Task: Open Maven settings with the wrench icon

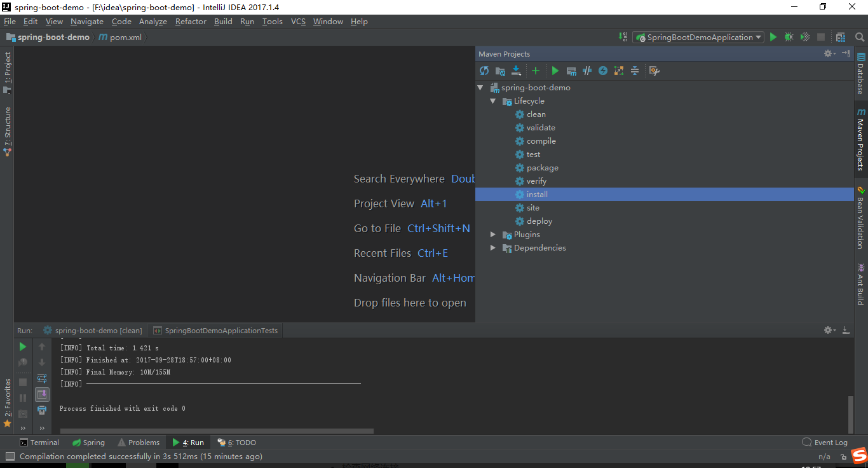Action: (654, 71)
